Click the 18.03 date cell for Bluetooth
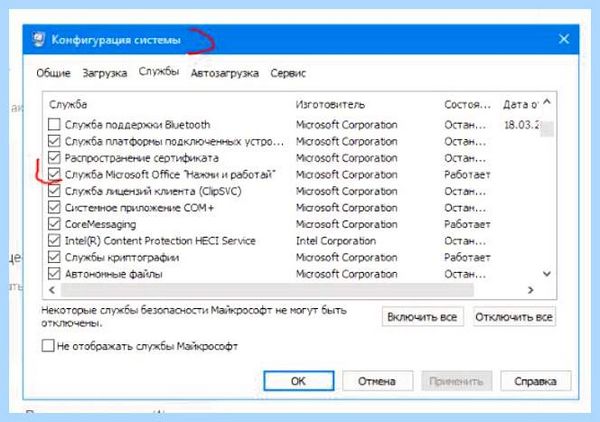Image resolution: width=600 pixels, height=422 pixels. tap(521, 125)
